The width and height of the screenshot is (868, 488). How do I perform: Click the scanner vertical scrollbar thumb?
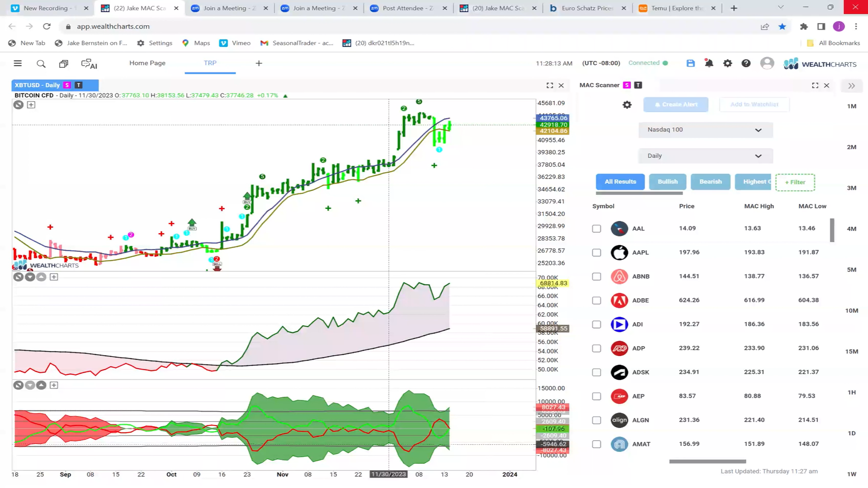pos(832,230)
